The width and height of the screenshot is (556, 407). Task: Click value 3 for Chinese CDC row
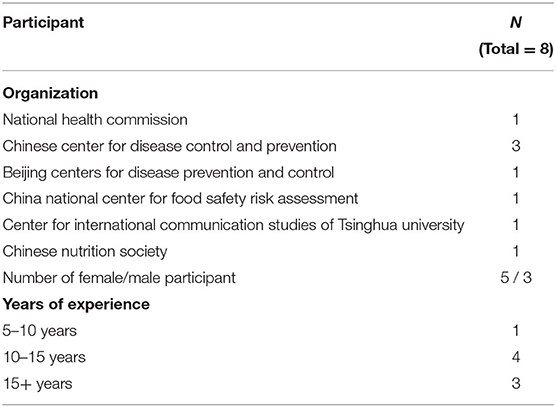(516, 146)
